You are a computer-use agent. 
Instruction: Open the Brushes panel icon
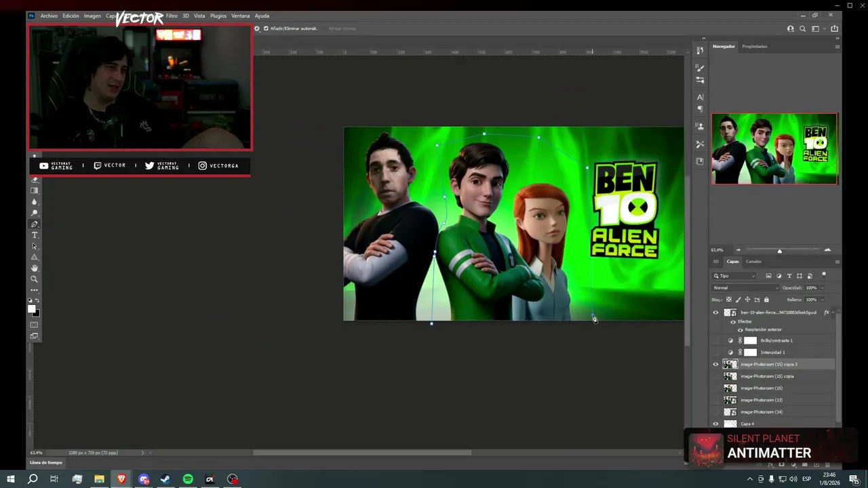coord(700,68)
